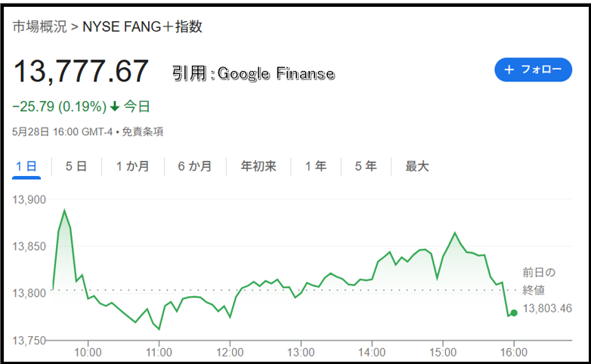
Task: Select the 最大 range tab
Action: click(x=417, y=166)
